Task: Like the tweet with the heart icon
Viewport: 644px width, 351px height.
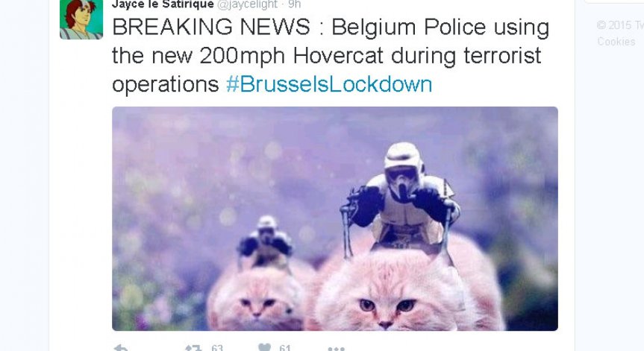Action: [x=265, y=347]
